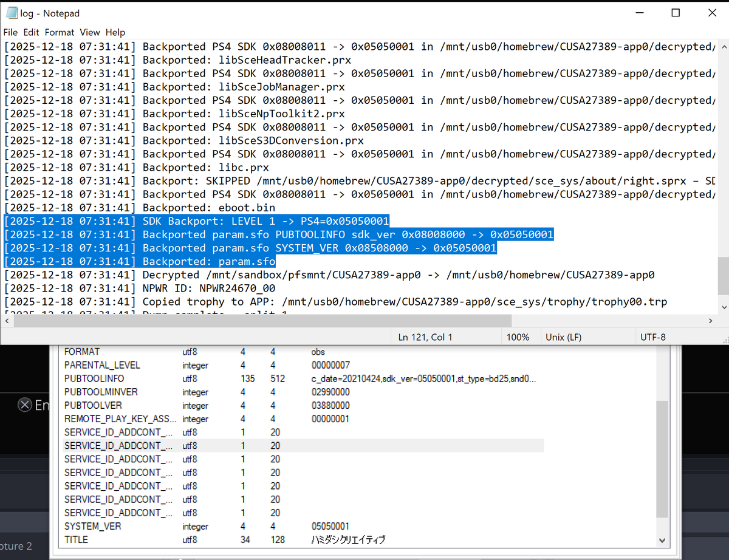Select the TITLE row in SFO table

click(304, 539)
